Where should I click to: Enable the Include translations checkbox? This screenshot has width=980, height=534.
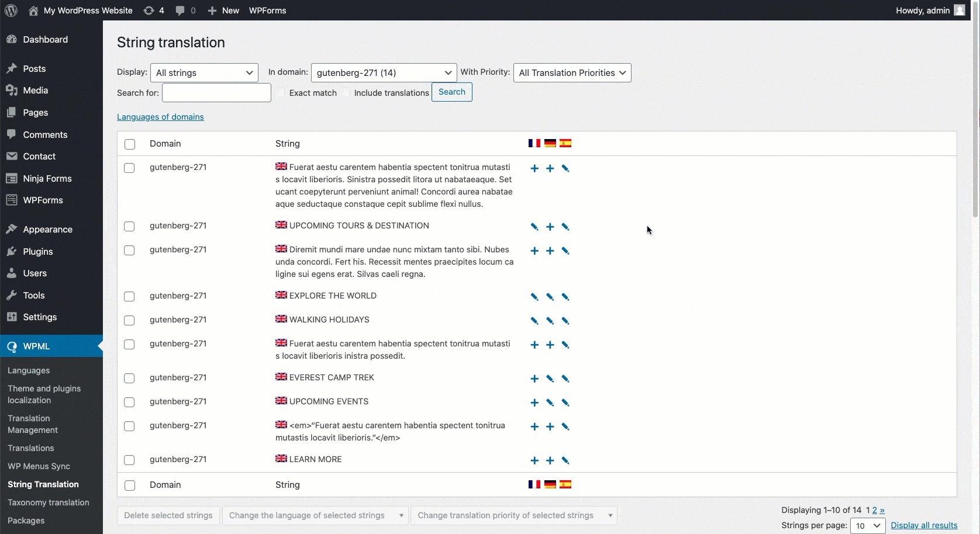pyautogui.click(x=346, y=93)
